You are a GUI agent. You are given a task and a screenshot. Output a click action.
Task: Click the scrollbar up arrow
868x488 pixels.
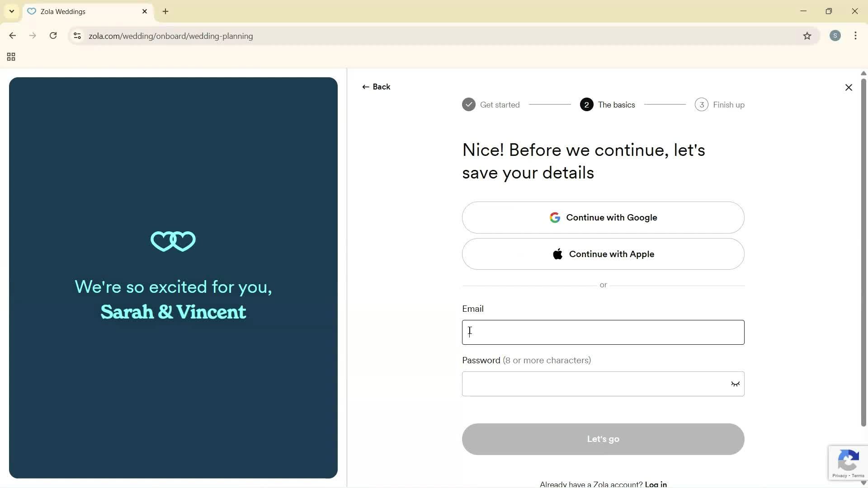[863, 73]
